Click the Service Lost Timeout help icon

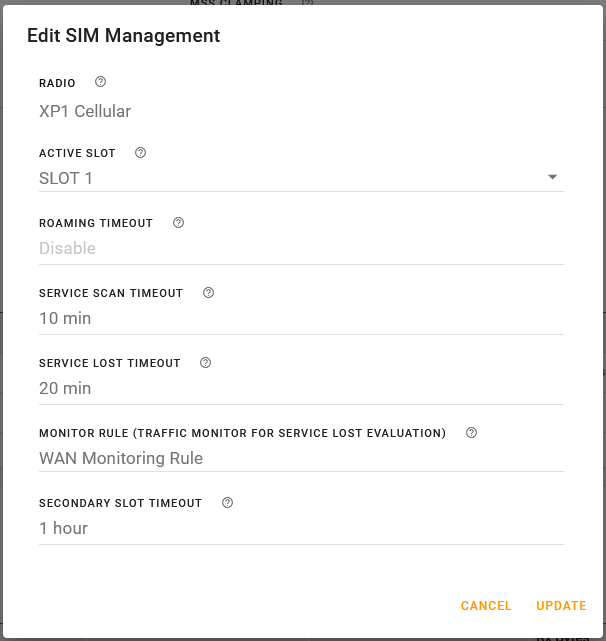[205, 363]
